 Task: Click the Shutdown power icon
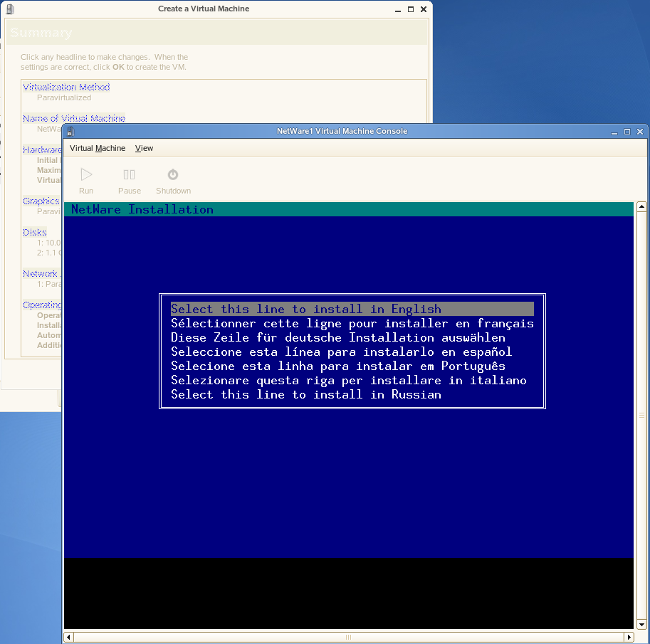point(173,174)
